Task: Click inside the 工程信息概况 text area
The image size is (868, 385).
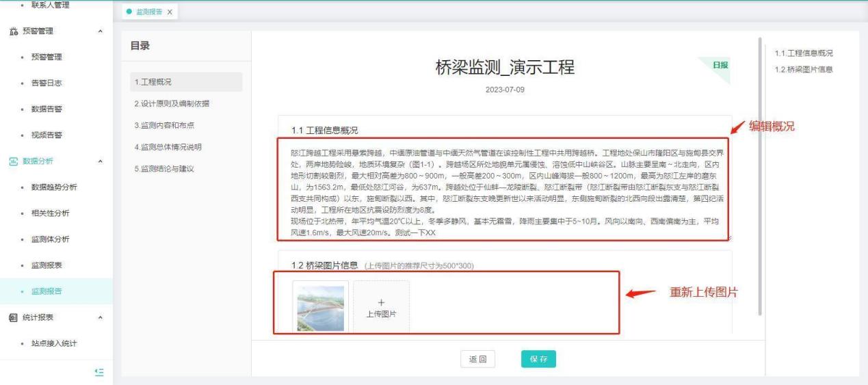Action: coord(503,189)
